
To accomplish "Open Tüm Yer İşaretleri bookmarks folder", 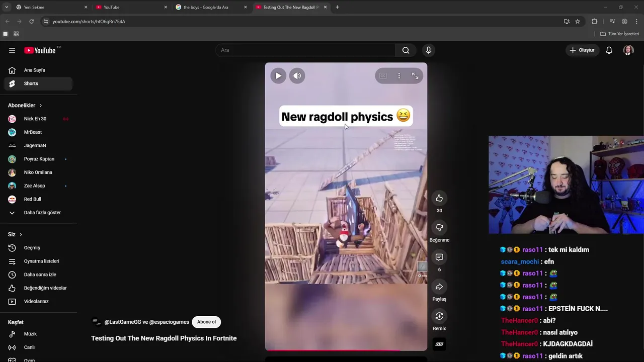I will (x=620, y=34).
